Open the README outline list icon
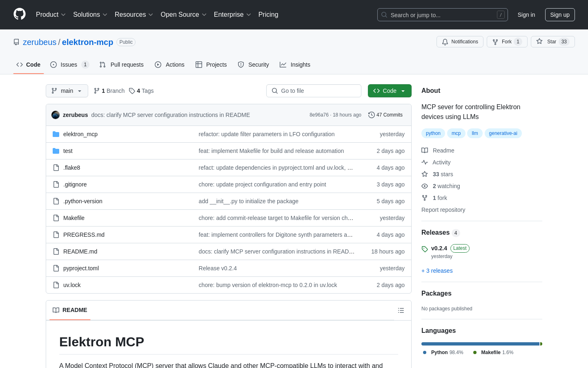The height and width of the screenshot is (368, 588). coord(401,310)
